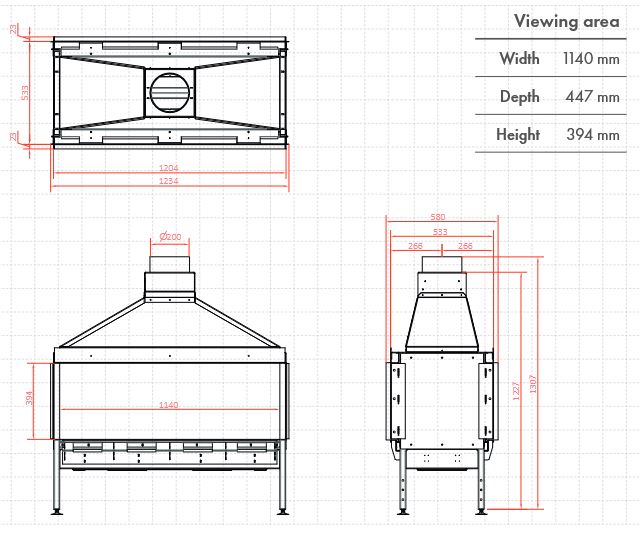Click the 1140 mm width value in table
The height and width of the screenshot is (536, 641).
591,59
